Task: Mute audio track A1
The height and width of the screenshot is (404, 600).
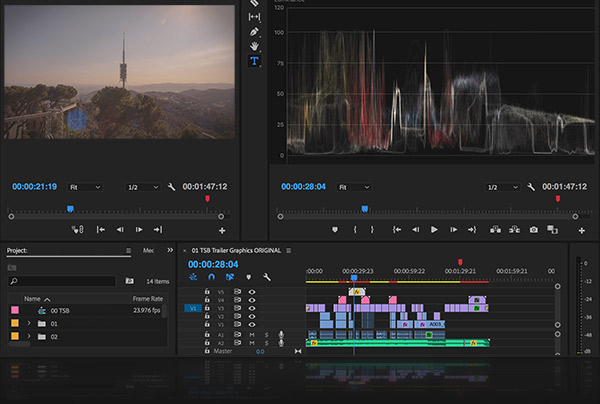Action: (x=252, y=333)
